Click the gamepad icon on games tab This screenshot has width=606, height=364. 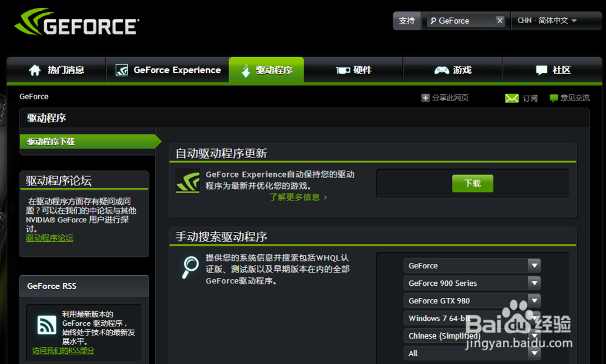tap(441, 70)
